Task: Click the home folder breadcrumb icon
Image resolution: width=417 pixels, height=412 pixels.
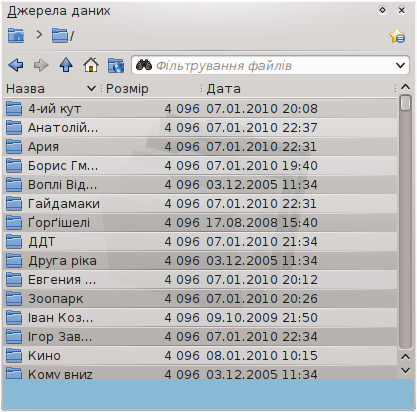Action: point(16,35)
